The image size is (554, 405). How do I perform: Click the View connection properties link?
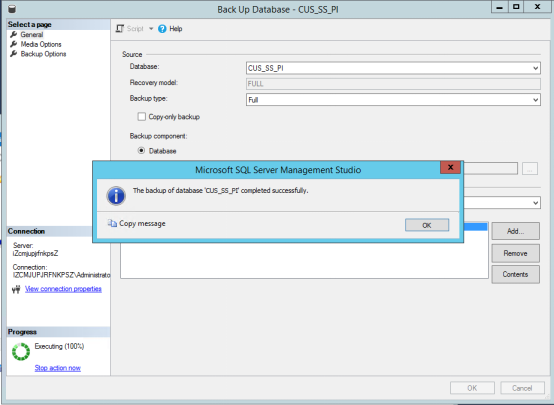point(63,289)
